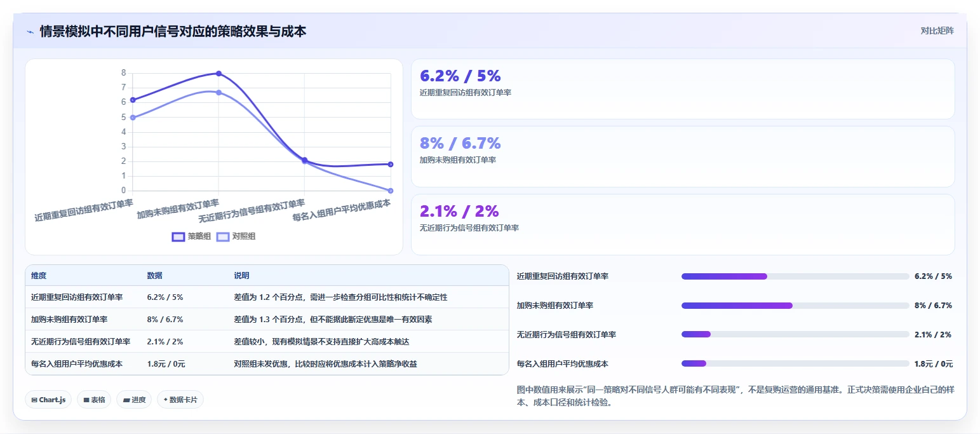This screenshot has width=980, height=434.
Task: Click the 无近期行为信号组有效订单率 progress bar
Action: tap(795, 334)
